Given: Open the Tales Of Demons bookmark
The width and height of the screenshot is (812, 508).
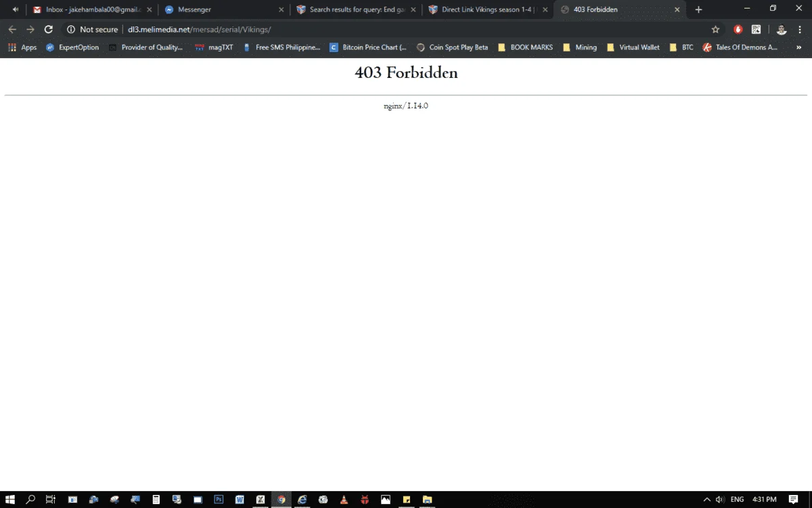Looking at the screenshot, I should [741, 47].
